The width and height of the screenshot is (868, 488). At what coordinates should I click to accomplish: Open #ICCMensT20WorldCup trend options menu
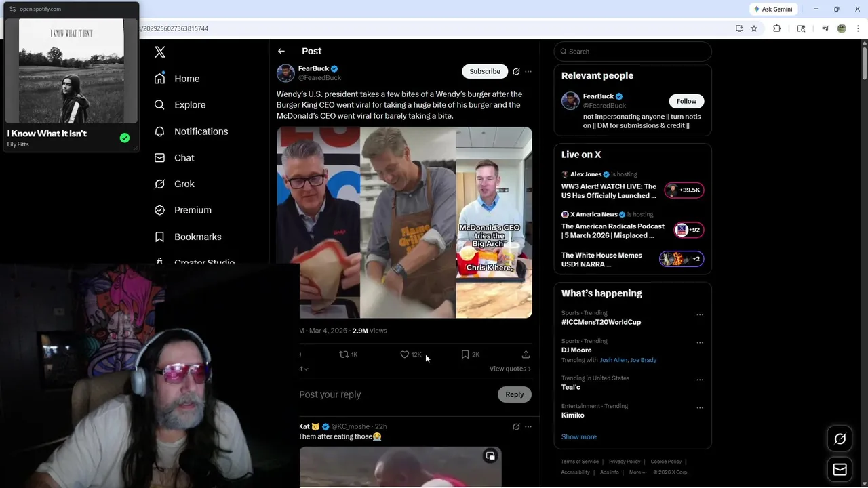pos(700,314)
